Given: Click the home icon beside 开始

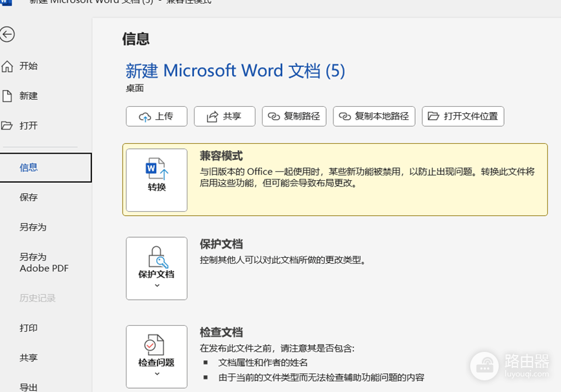Looking at the screenshot, I should coord(6,67).
